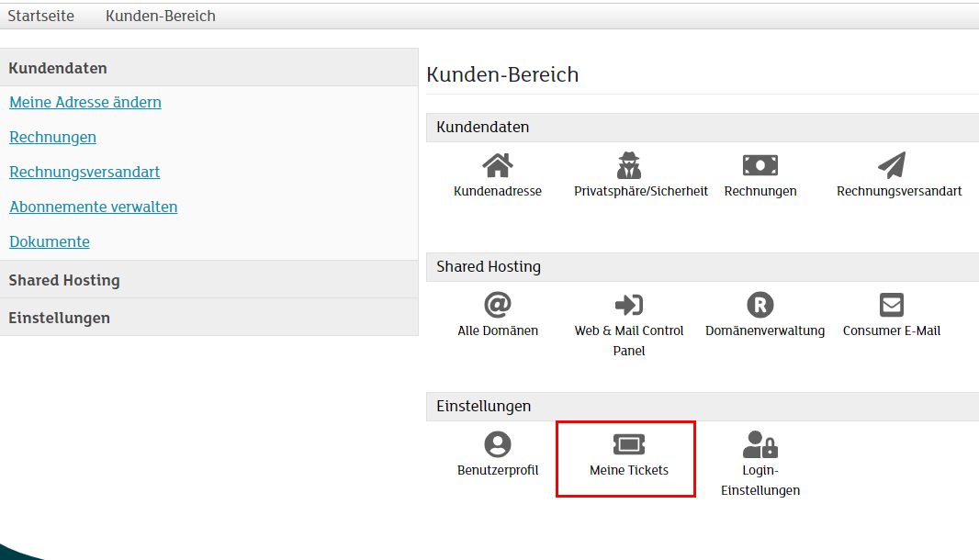Open Privatsphäre/Sicherheit spy icon
The height and width of the screenshot is (560, 979).
(x=629, y=166)
